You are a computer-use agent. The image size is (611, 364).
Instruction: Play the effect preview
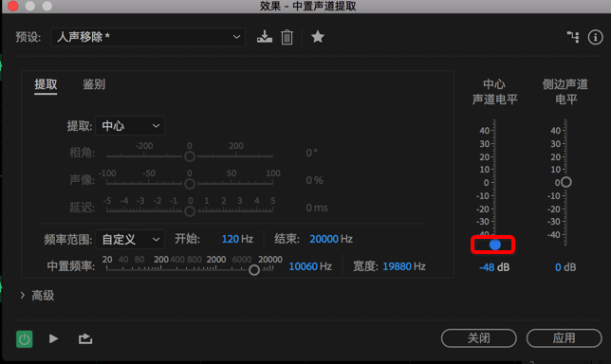click(x=53, y=338)
